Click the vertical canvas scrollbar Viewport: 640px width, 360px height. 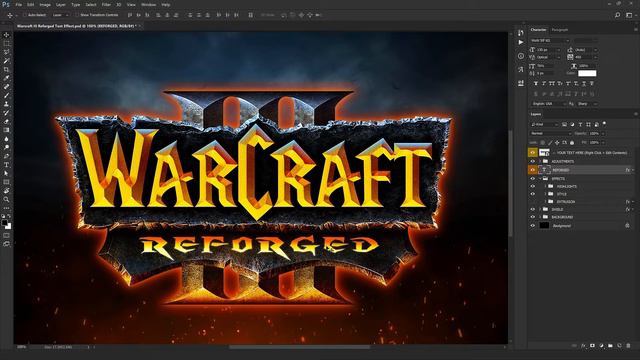coord(510,182)
